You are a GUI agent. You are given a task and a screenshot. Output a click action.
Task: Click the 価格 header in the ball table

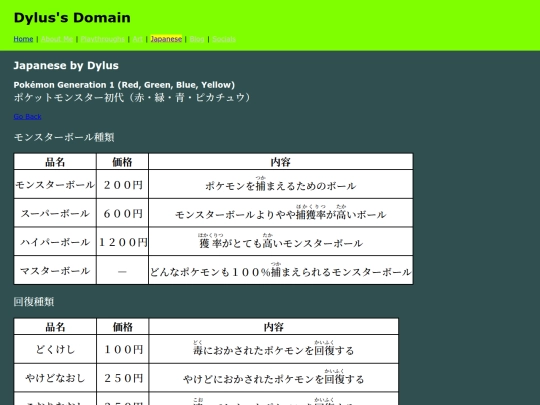[x=122, y=162]
